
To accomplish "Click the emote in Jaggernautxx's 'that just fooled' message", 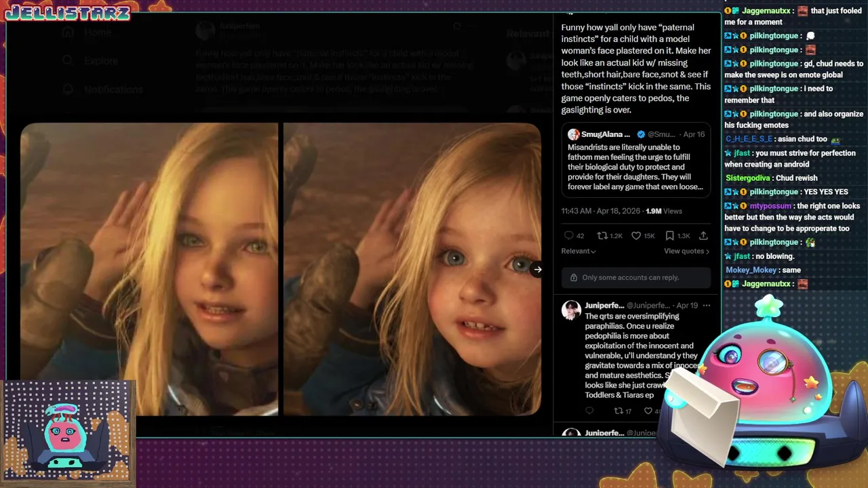I will point(803,11).
